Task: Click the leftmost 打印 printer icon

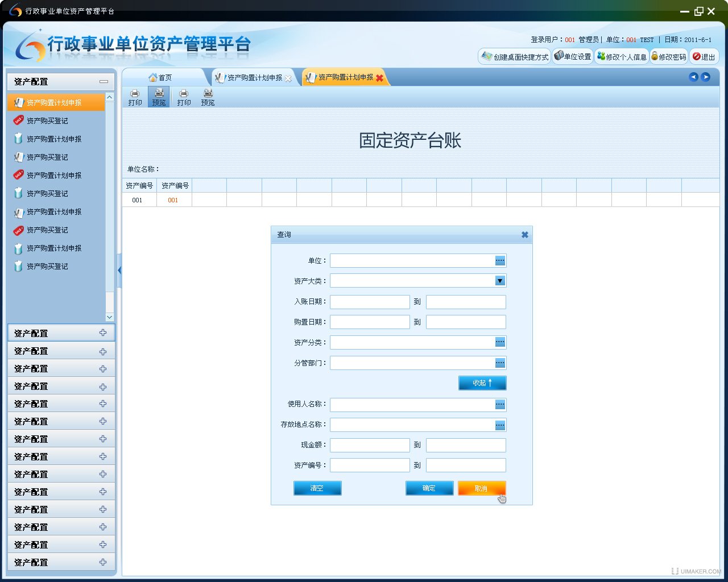Action: point(135,93)
